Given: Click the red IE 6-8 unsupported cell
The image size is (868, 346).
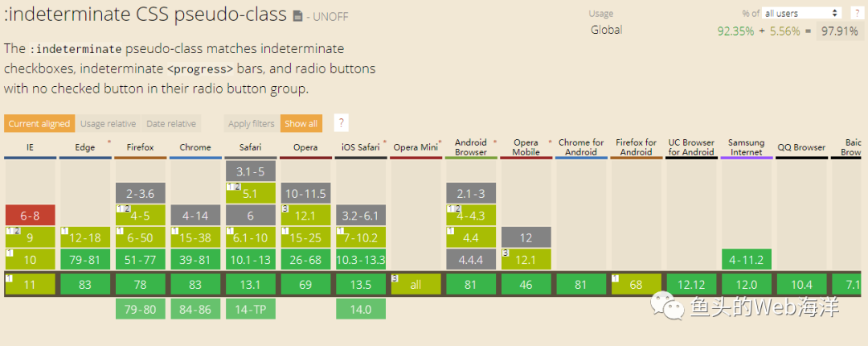Looking at the screenshot, I should click(30, 215).
